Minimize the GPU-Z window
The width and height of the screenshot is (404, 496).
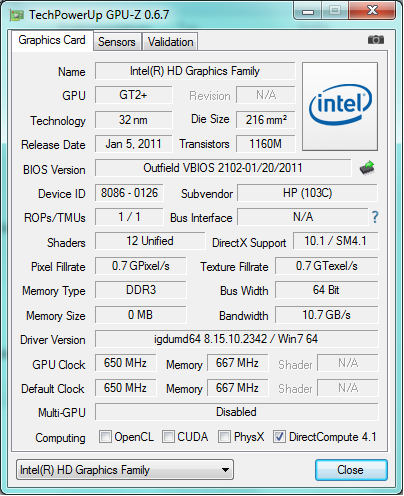pos(308,11)
